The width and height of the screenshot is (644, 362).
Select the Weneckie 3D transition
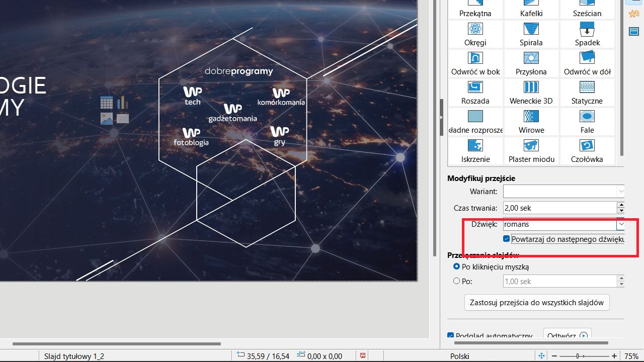coord(531,93)
